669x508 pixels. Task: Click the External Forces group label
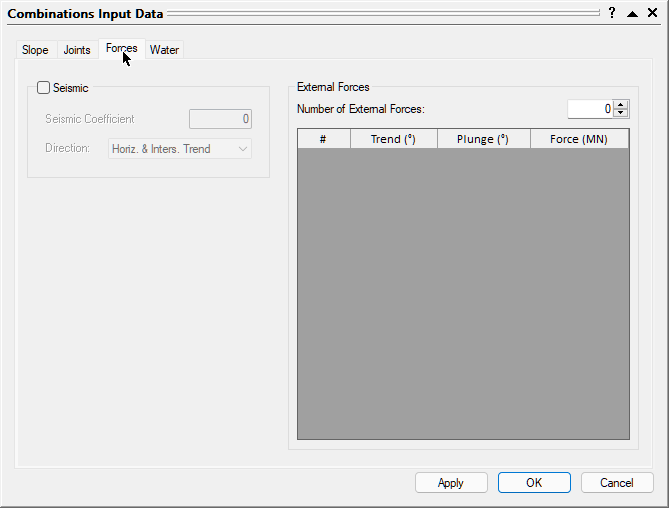click(333, 87)
